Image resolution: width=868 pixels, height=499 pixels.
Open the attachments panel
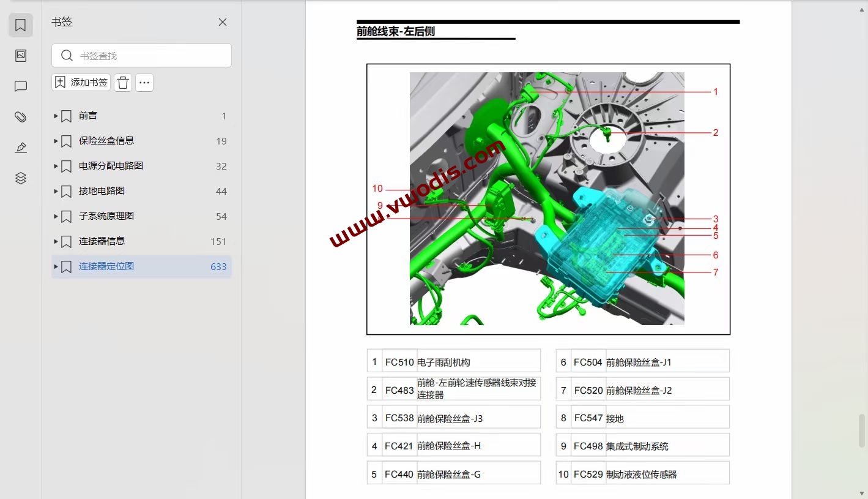pos(20,116)
